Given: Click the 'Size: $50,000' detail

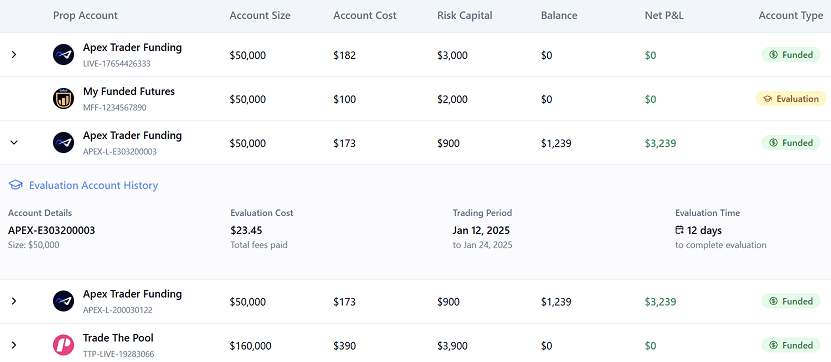Looking at the screenshot, I should tap(33, 245).
